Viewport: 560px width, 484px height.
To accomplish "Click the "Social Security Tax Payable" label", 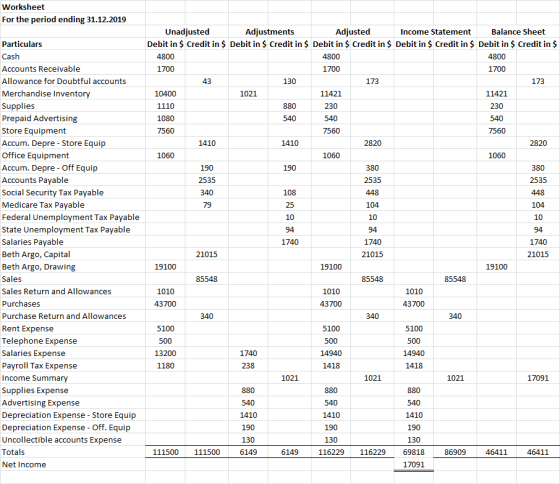I will click(x=52, y=193).
